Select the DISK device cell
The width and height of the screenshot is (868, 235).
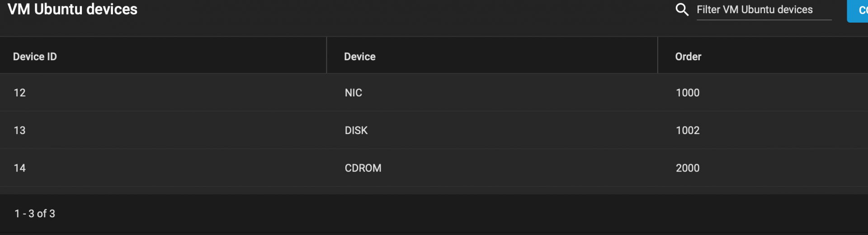pos(356,130)
